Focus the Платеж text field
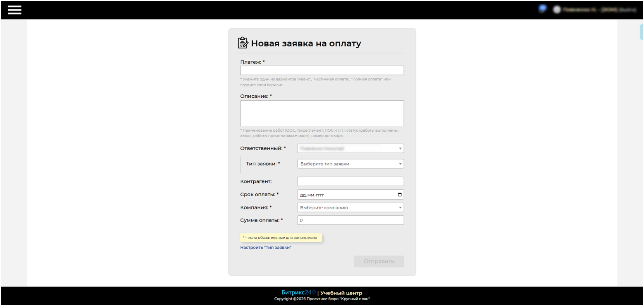Viewport: 644px width, 306px height. tap(322, 70)
